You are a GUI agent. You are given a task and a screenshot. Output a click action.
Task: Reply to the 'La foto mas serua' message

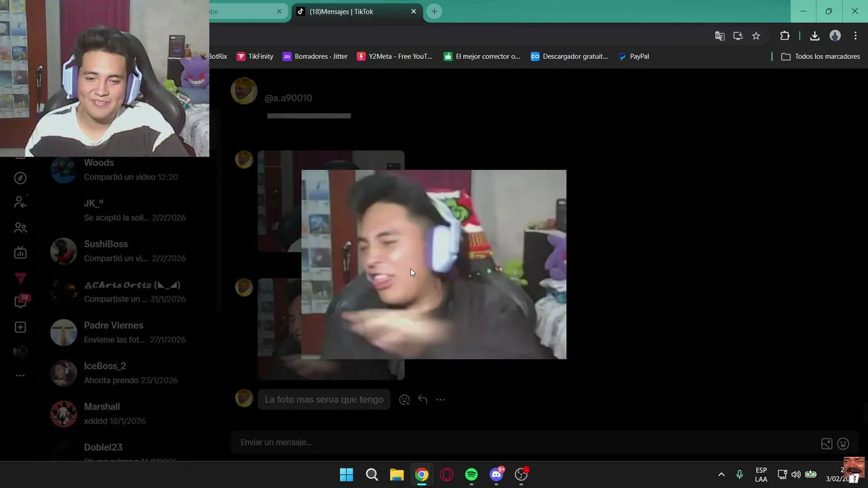coord(422,400)
